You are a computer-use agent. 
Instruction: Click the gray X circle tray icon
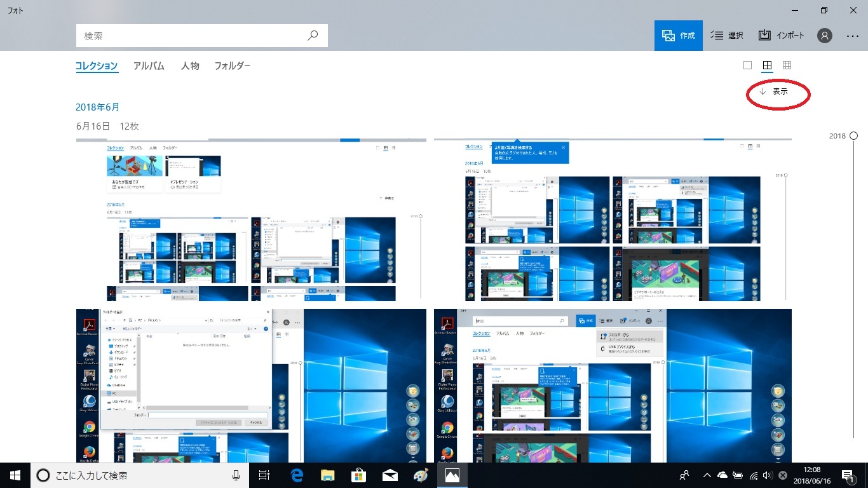point(783,475)
